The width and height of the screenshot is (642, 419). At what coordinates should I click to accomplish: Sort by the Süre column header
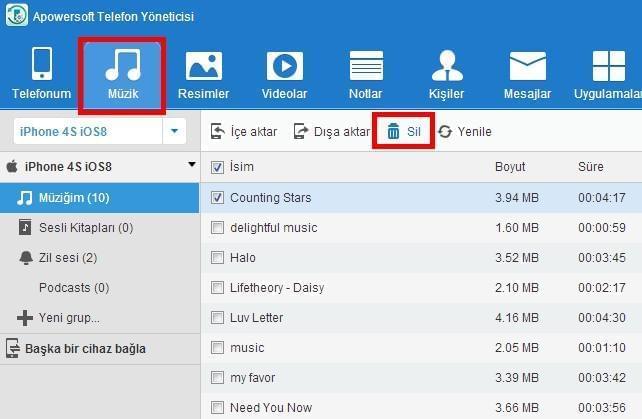590,167
